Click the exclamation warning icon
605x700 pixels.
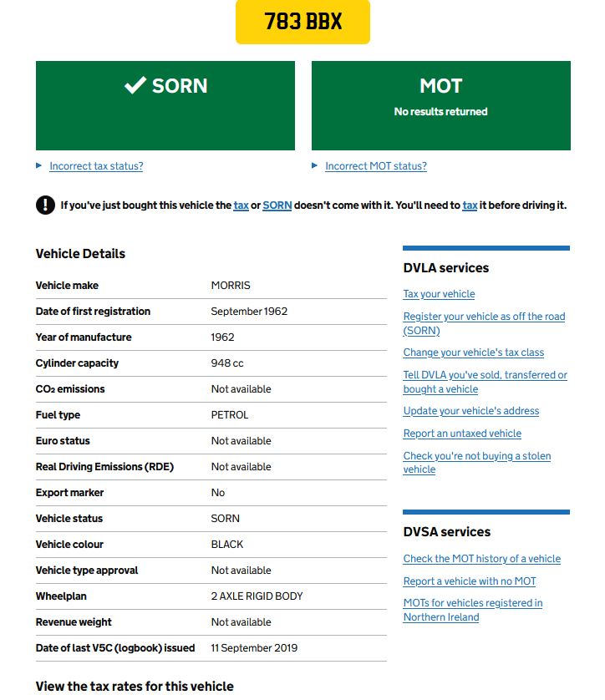[45, 205]
